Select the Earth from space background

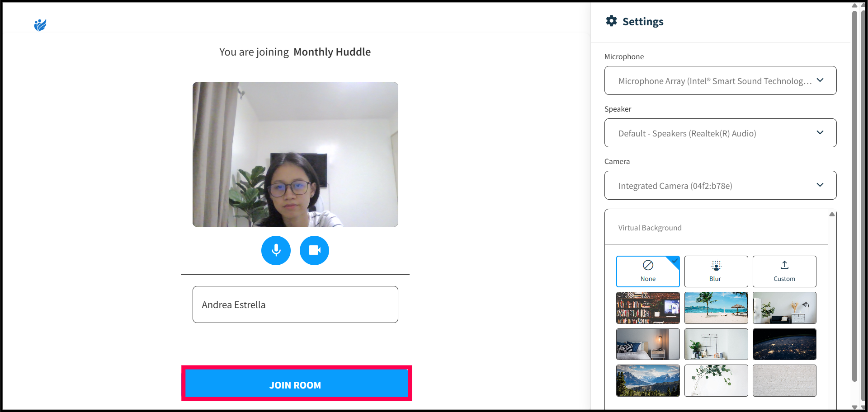[x=784, y=344]
